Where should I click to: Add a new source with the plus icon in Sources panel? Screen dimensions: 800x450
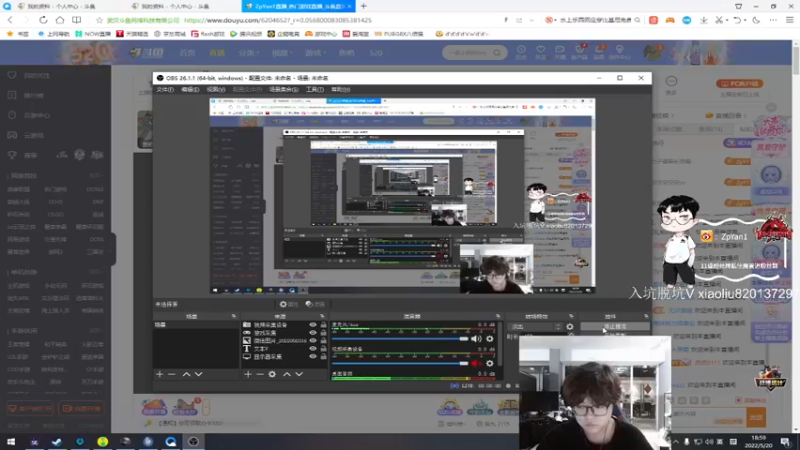click(248, 374)
